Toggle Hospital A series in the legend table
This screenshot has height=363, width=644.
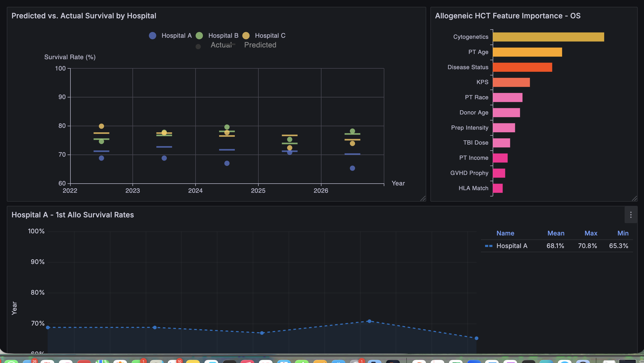[512, 246]
